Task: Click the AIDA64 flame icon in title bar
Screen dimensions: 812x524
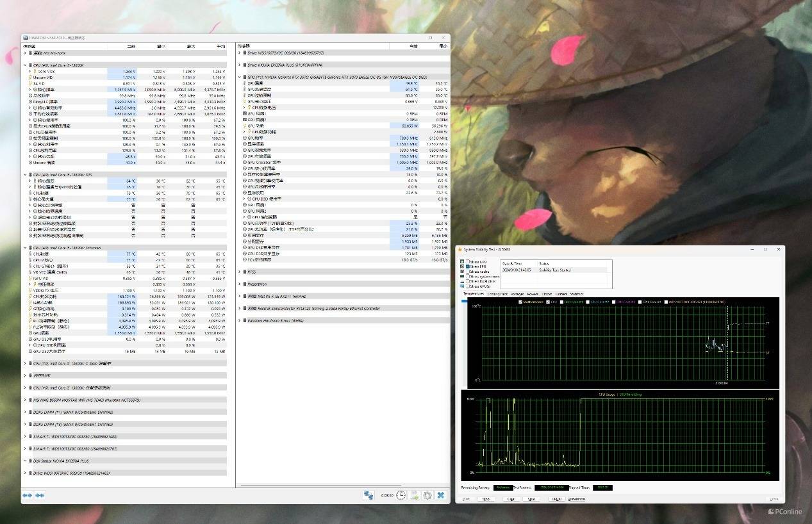Action: (x=459, y=249)
